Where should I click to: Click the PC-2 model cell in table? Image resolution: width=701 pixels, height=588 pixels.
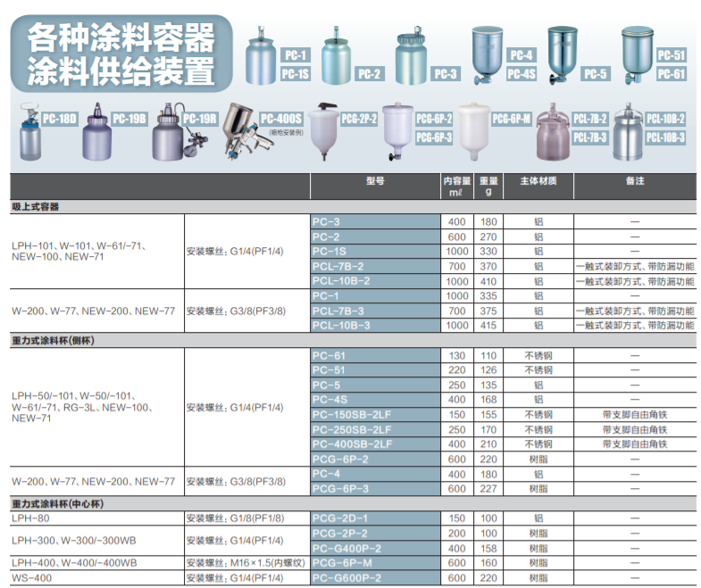tap(375, 236)
